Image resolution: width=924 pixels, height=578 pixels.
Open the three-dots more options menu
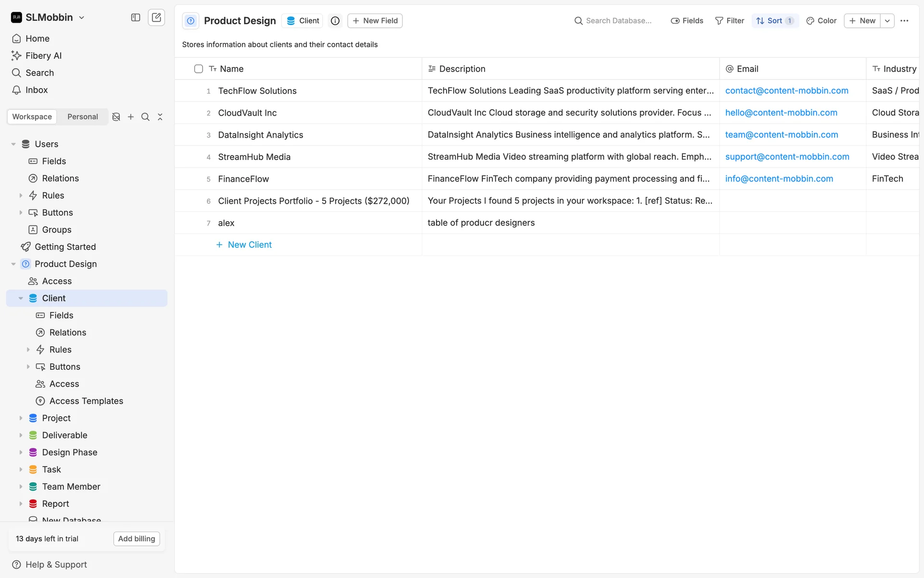904,21
